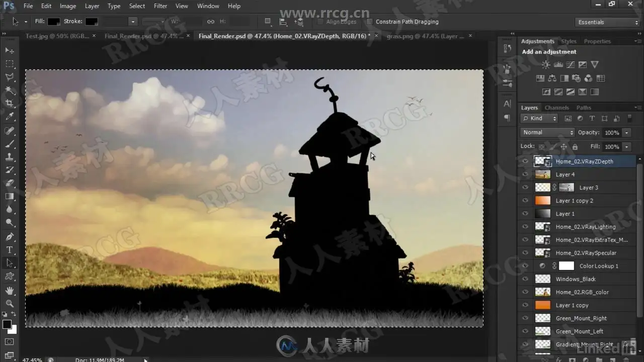Select the Crop tool
644x362 pixels.
[10, 104]
